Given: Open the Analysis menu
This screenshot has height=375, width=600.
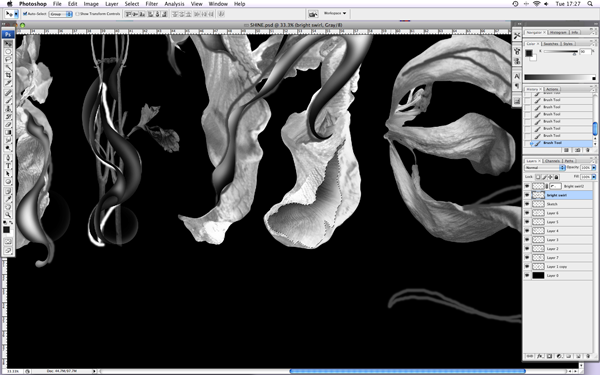Looking at the screenshot, I should [174, 4].
